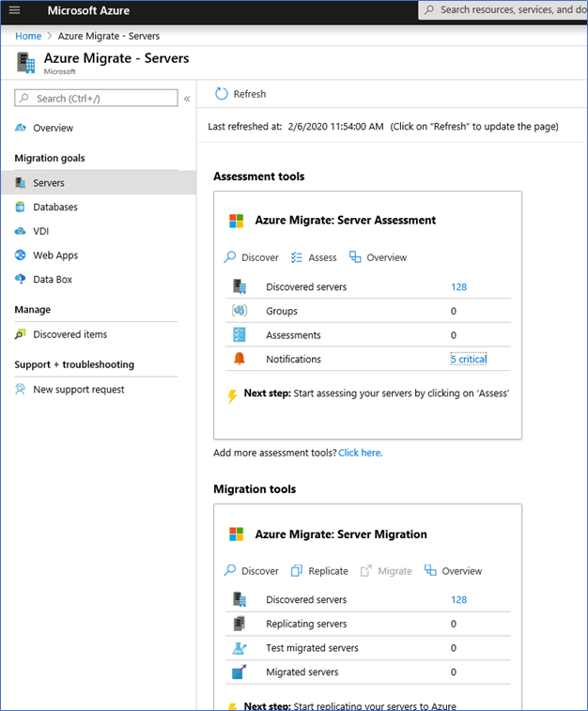588x711 pixels.
Task: Click Server Assessment Microsoft logo
Action: [x=236, y=221]
